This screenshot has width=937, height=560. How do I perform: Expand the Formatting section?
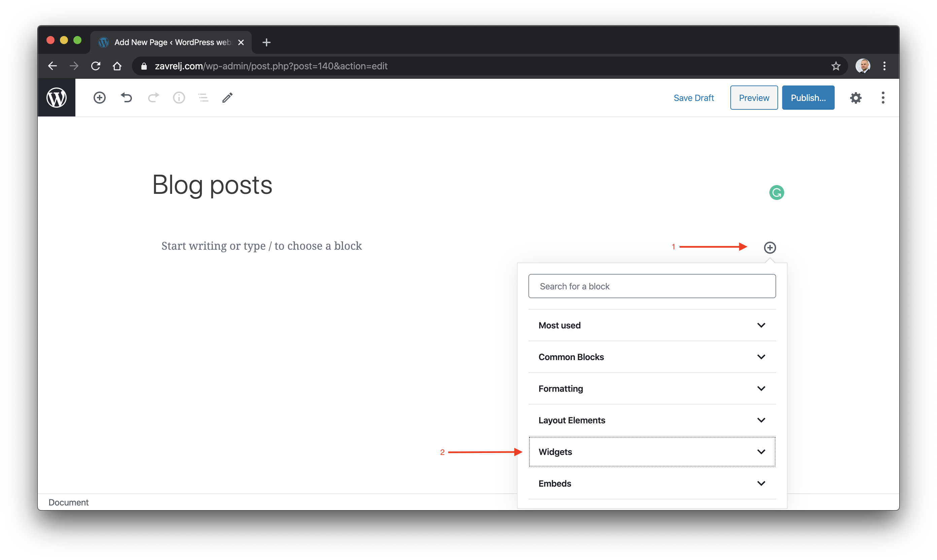(x=652, y=389)
